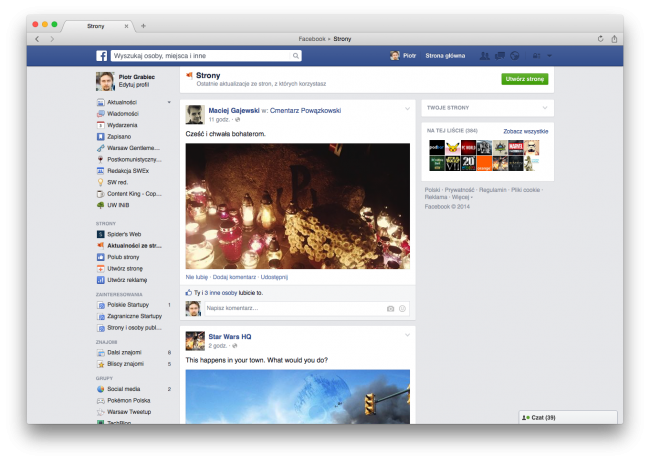Screen dimensions: 650x462
Task: Click browser share icon
Action: (614, 39)
